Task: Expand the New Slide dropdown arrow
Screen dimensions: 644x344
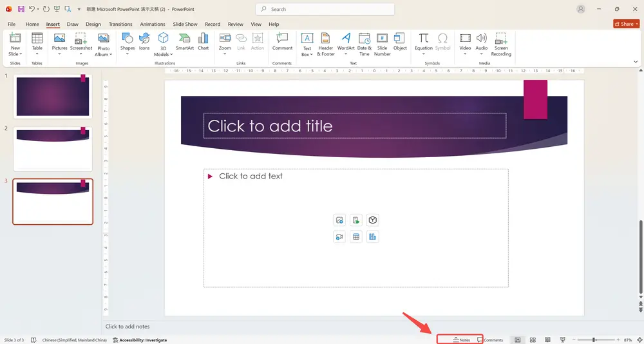Action: [x=21, y=54]
